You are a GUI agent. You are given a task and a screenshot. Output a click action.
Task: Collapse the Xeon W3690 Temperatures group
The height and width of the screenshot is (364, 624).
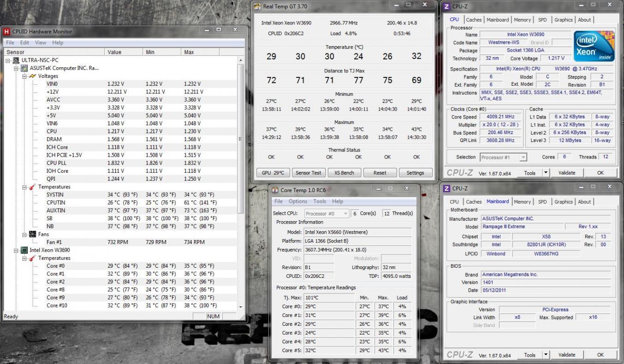[x=24, y=258]
